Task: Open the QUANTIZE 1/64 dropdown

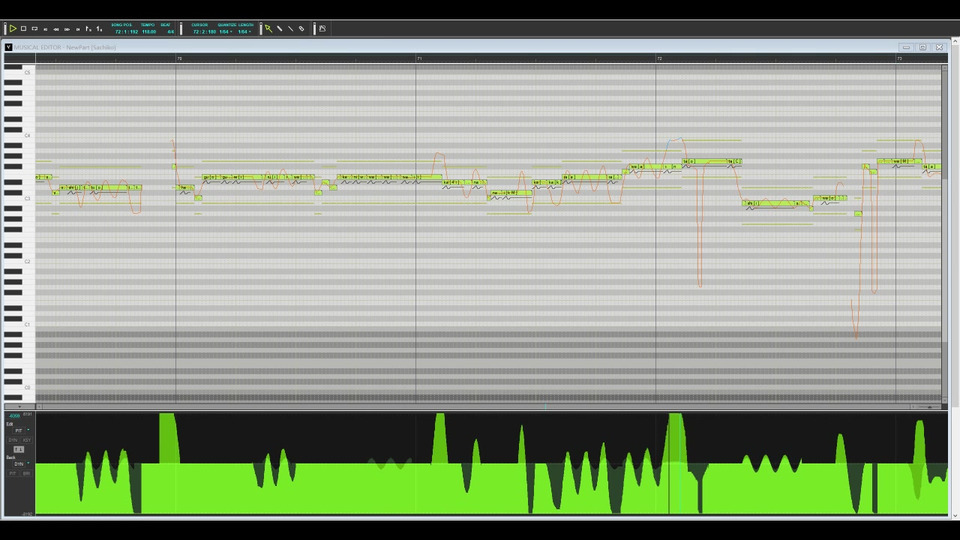Action: coord(226,32)
